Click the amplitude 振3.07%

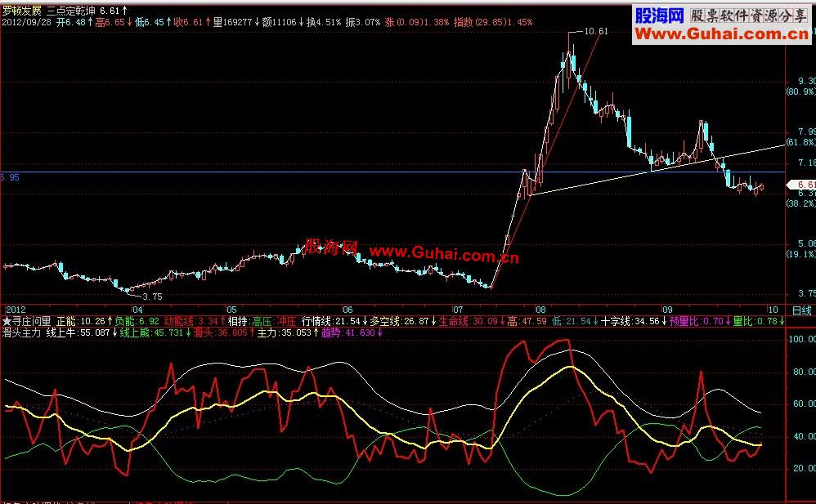pos(363,22)
